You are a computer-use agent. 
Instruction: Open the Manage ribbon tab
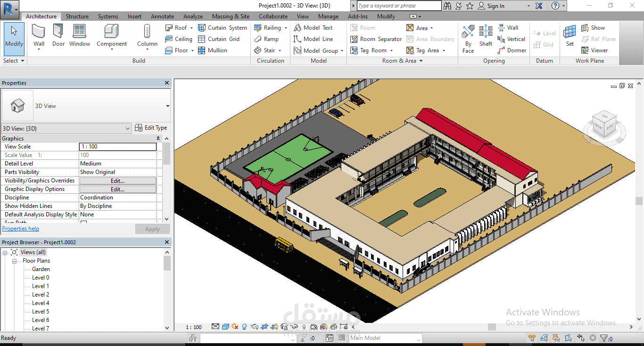328,16
